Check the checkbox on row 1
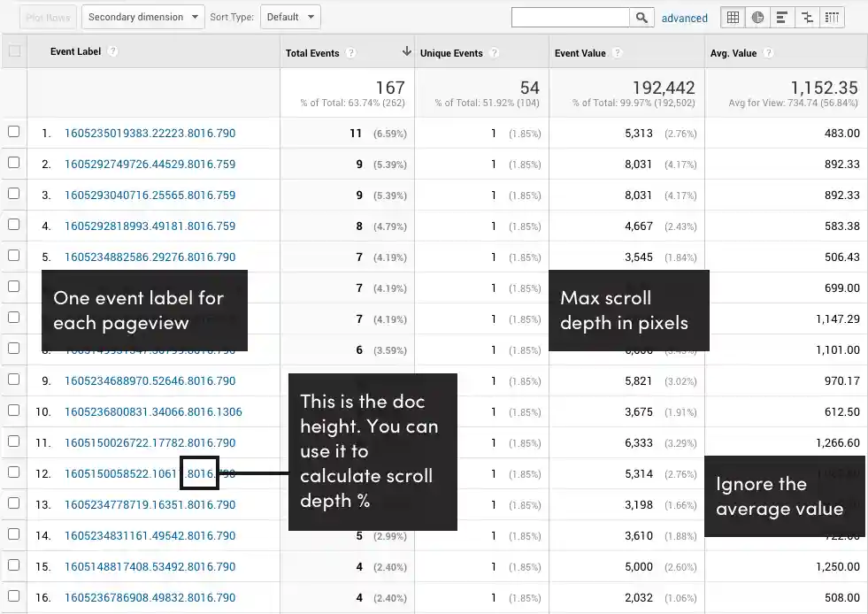The width and height of the screenshot is (868, 614). pos(14,133)
